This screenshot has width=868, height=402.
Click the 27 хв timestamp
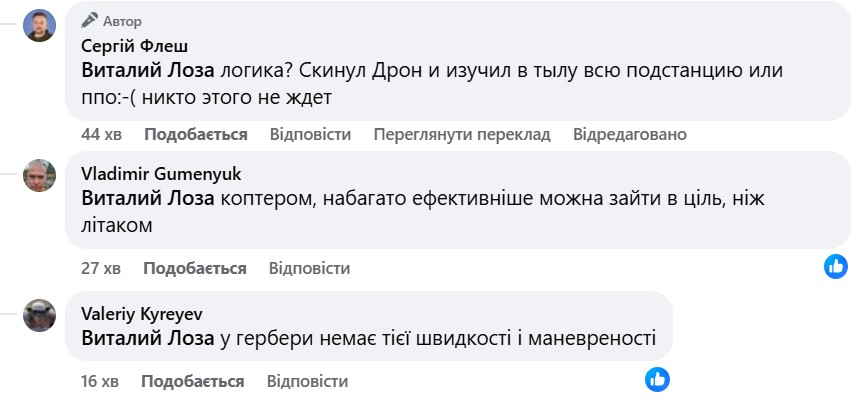click(100, 268)
